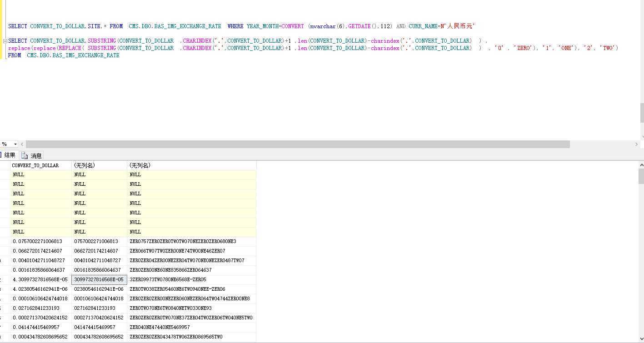Select cell 000271370420624152
Screen dimensions: 644x343
(99, 318)
